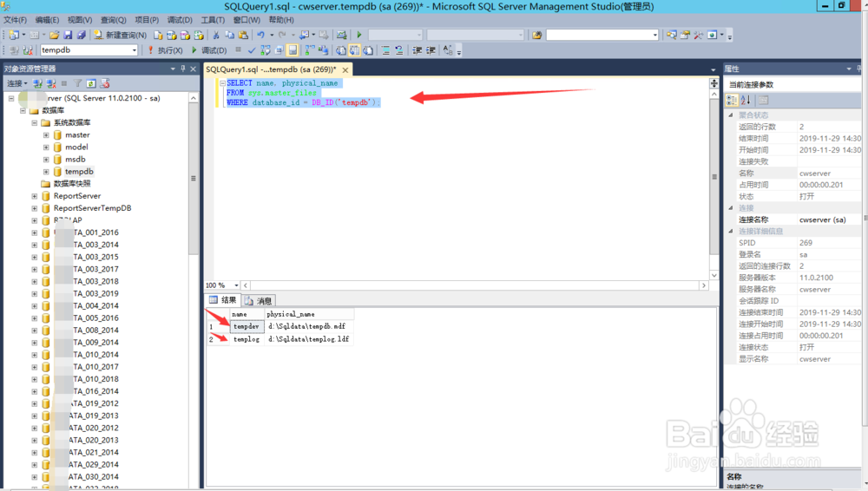Open the 帮助(H) menu

coord(281,20)
